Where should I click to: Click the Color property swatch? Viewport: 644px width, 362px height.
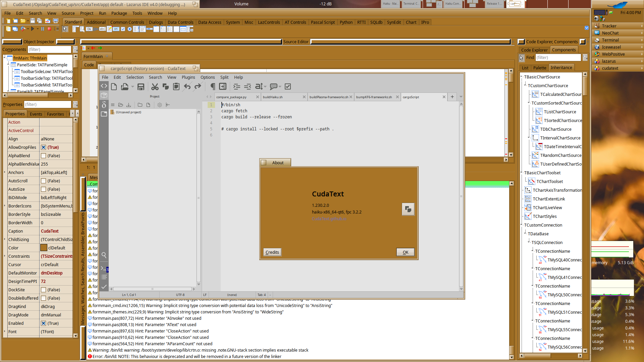tap(44, 248)
